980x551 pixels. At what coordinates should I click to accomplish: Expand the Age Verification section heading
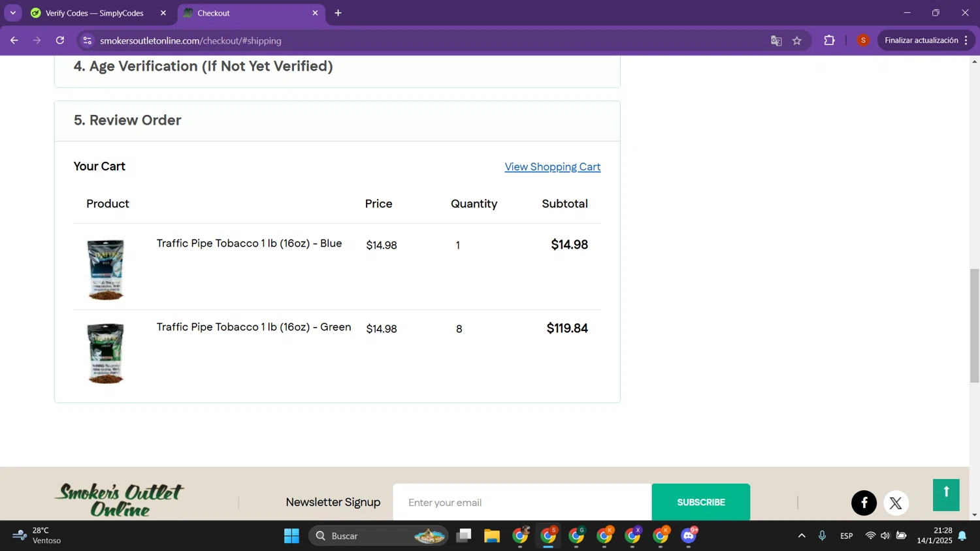coord(203,66)
